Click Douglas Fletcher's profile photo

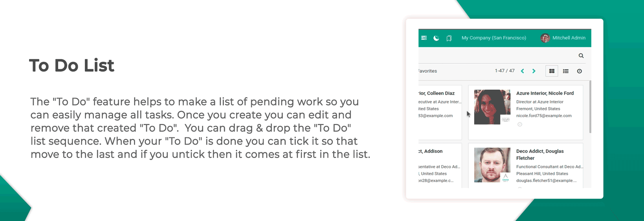[492, 165]
